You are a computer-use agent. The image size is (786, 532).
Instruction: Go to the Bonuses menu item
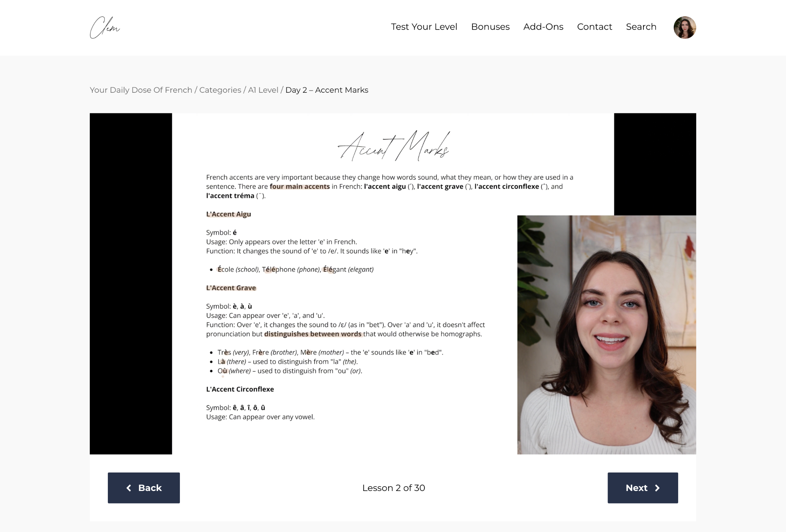(x=490, y=27)
